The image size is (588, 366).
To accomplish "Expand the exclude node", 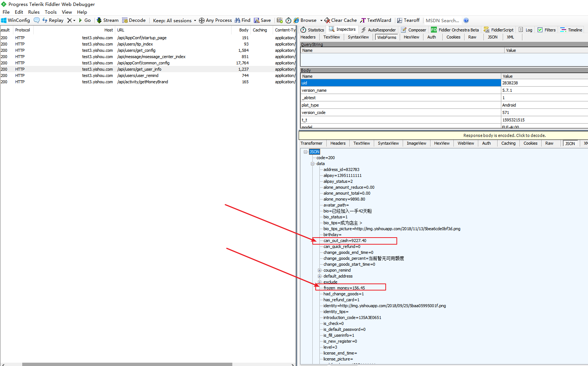I will (319, 282).
